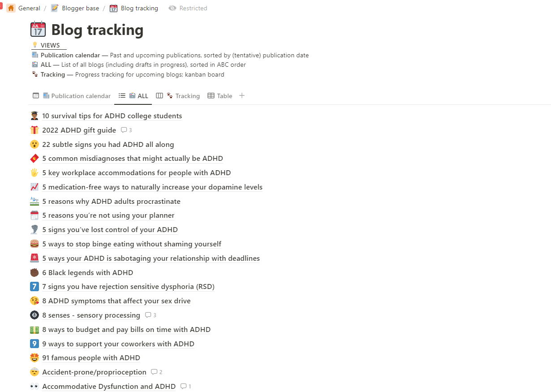This screenshot has width=551, height=392.
Task: Click the home icon in the breadcrumb
Action: tap(11, 8)
